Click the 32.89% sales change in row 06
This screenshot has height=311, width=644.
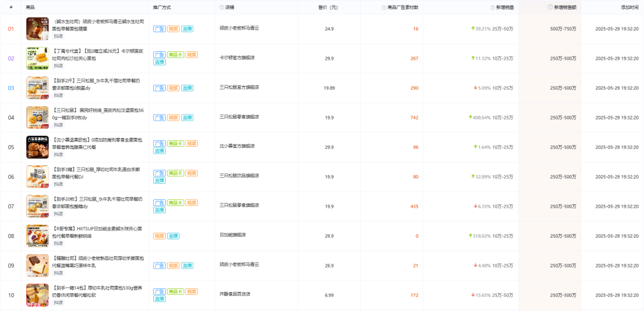(x=483, y=177)
